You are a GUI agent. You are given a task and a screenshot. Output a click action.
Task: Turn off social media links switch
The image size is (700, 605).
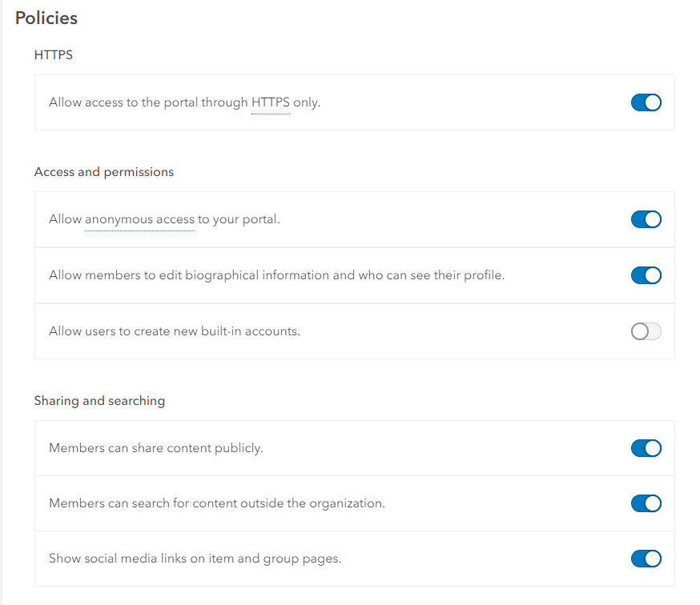(646, 559)
